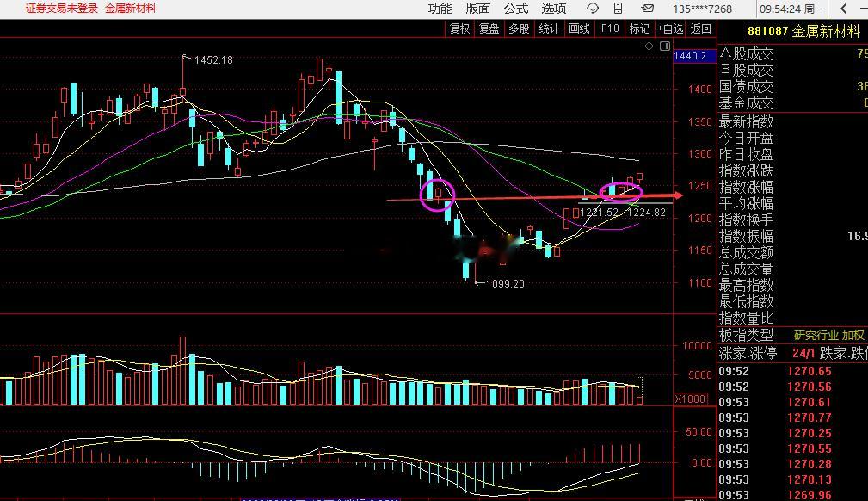
Task: Click the mobile phone icon
Action: (x=619, y=9)
